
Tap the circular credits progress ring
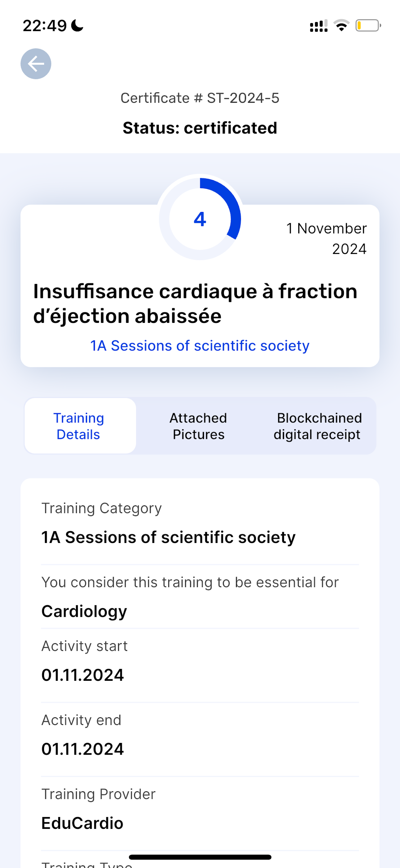click(200, 219)
